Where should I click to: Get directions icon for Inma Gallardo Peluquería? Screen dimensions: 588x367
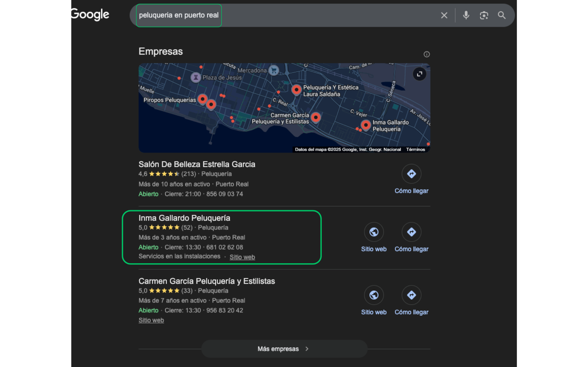(x=411, y=232)
